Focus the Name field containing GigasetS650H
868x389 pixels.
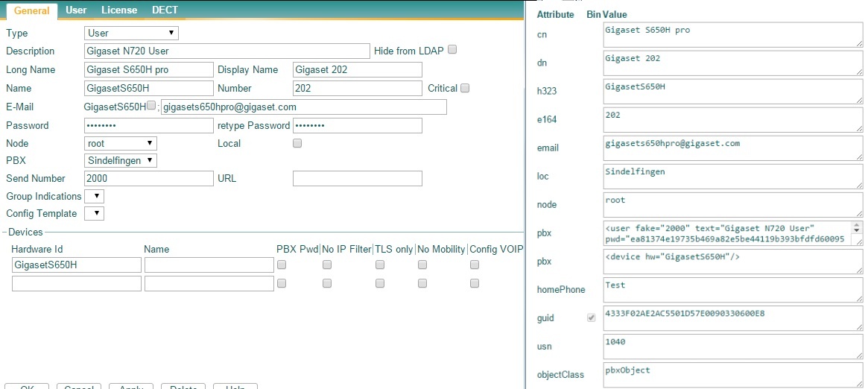pyautogui.click(x=149, y=88)
